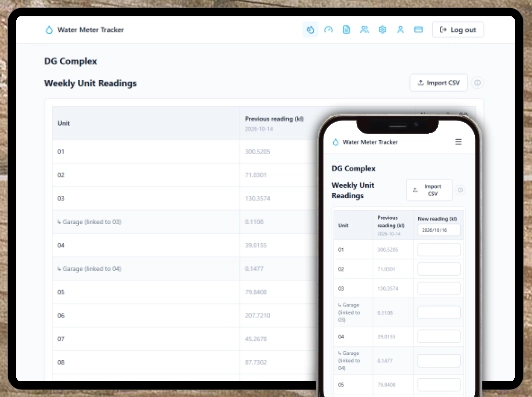Select unit 02 row label in tablet table
The width and height of the screenshot is (532, 397).
coord(61,175)
